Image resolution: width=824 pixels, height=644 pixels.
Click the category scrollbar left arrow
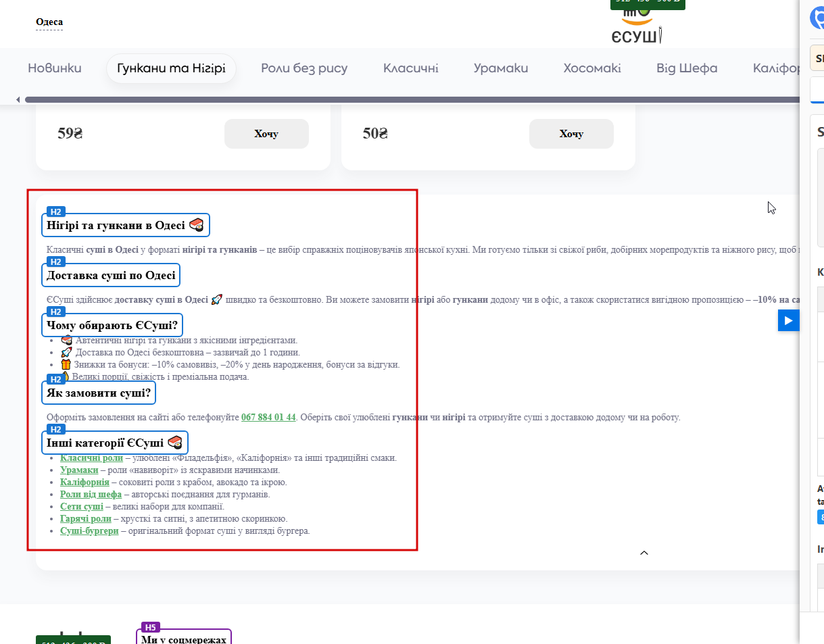pyautogui.click(x=19, y=100)
